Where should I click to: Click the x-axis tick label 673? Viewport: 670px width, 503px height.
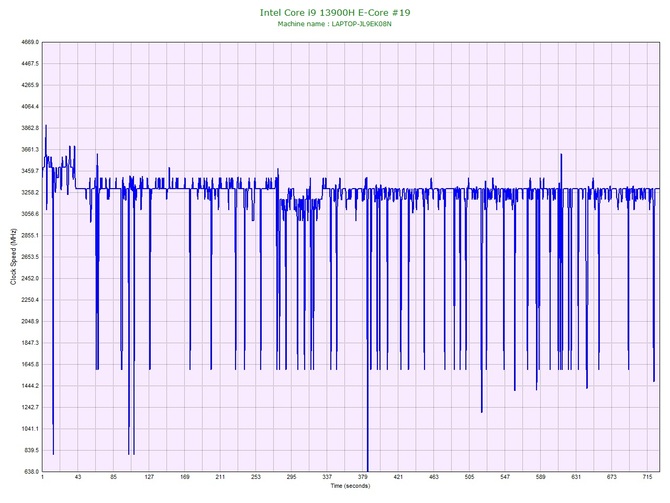click(x=612, y=477)
